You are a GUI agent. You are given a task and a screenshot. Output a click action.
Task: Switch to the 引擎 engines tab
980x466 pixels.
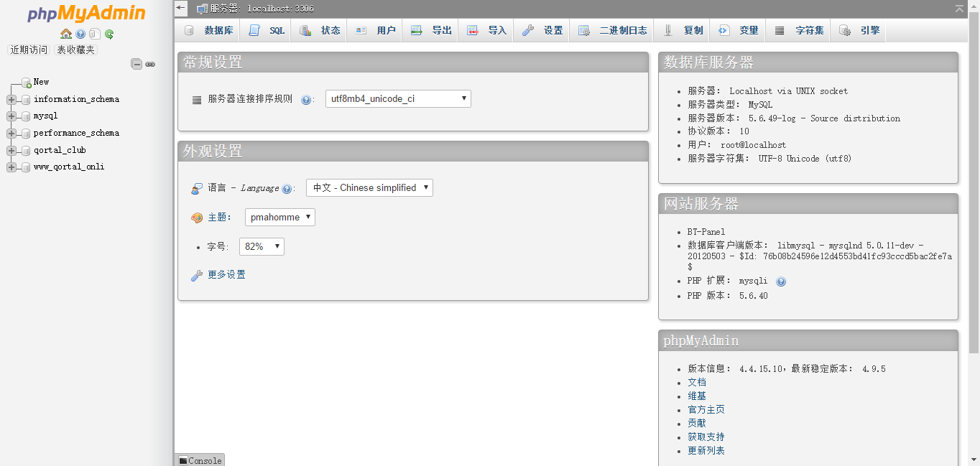[859, 30]
